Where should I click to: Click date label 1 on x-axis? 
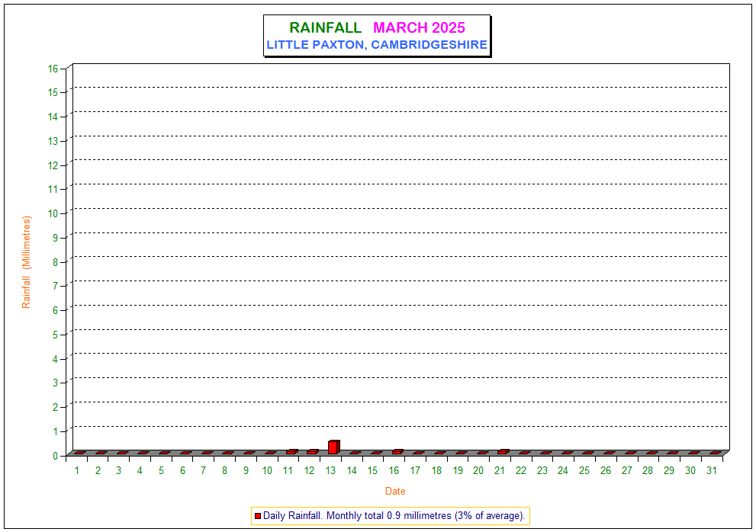click(x=76, y=471)
